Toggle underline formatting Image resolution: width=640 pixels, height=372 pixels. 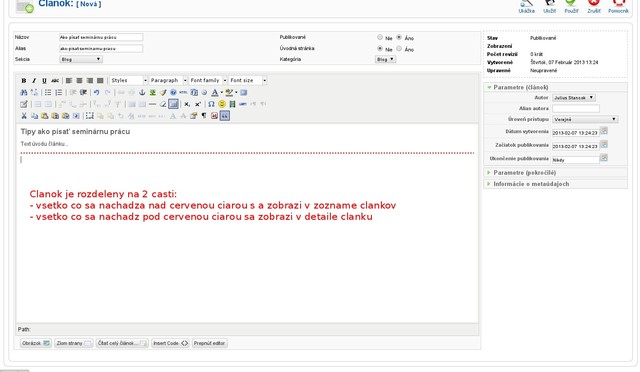(44, 80)
